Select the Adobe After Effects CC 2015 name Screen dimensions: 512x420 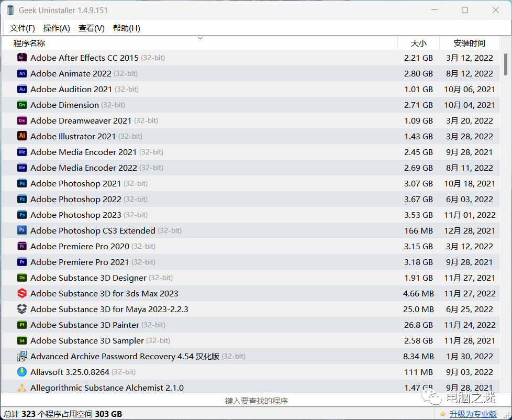(x=84, y=58)
